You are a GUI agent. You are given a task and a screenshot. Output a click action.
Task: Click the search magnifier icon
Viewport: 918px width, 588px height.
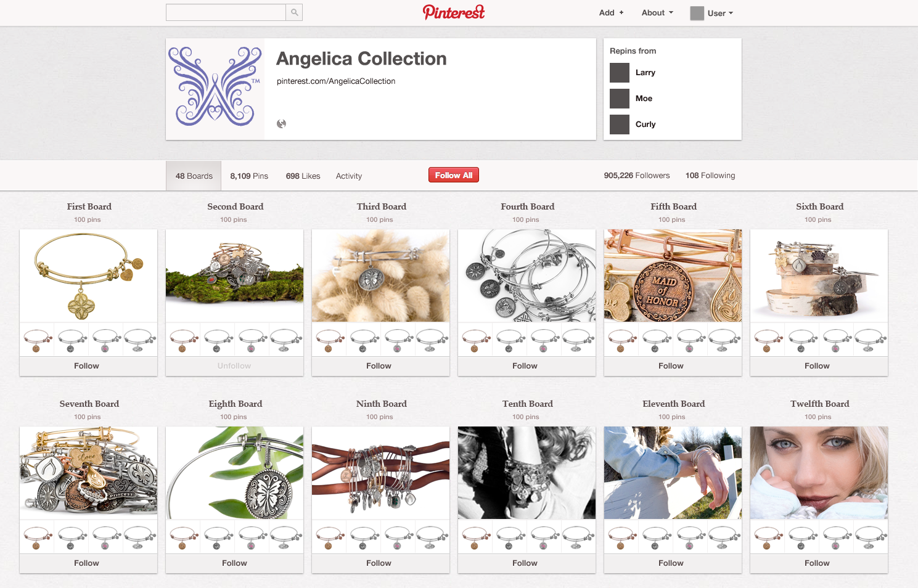pos(294,12)
